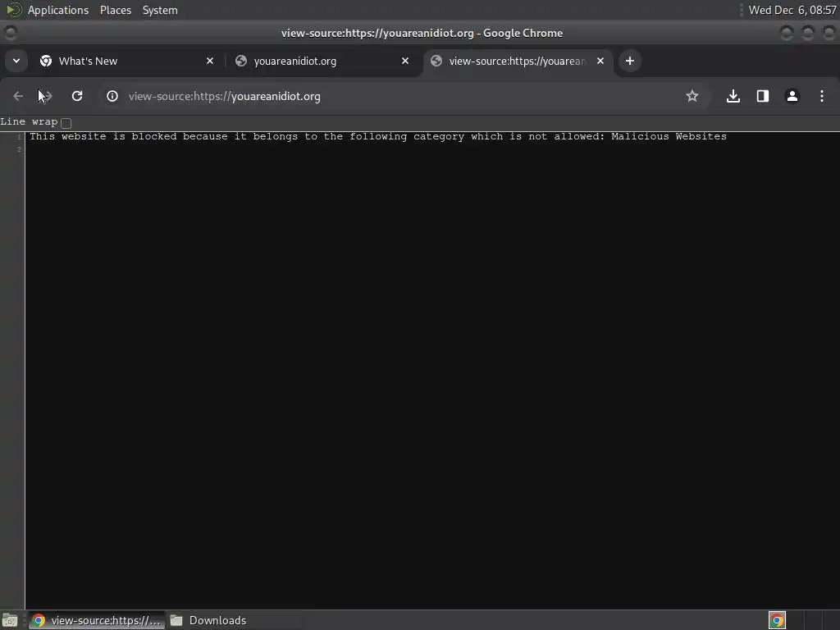Open the Places menu
Image resolution: width=840 pixels, height=630 pixels.
point(116,10)
